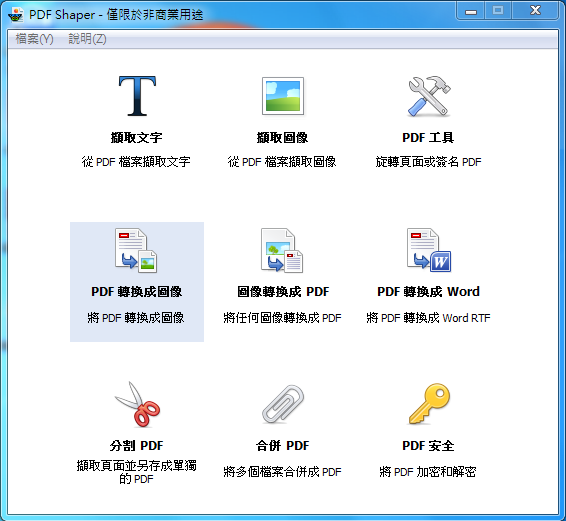Select the 圖像轉換成 PDF title
The image size is (566, 521).
coord(283,292)
